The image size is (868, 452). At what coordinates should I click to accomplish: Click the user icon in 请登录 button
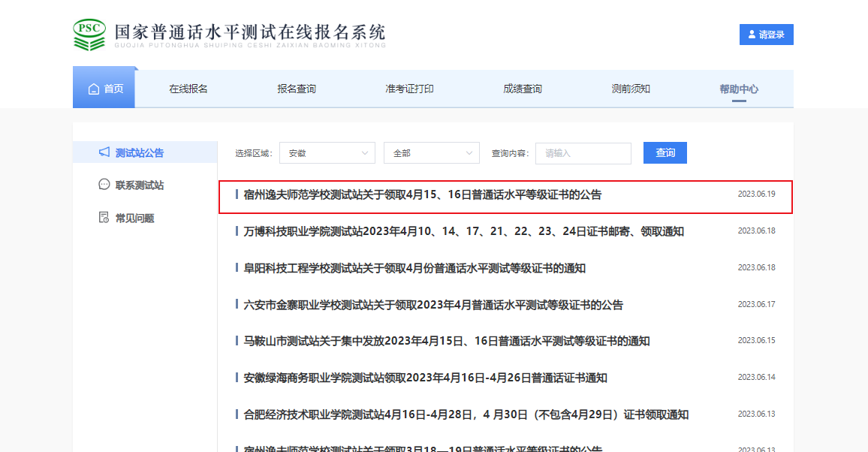(752, 35)
